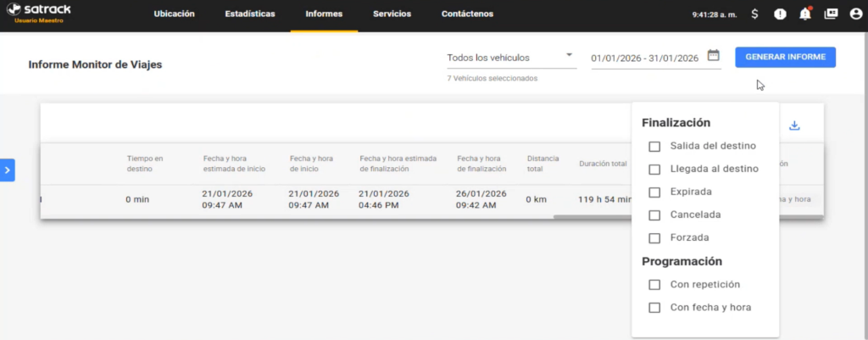The height and width of the screenshot is (340, 868).
Task: Check the Expirada checkbox
Action: tap(654, 192)
